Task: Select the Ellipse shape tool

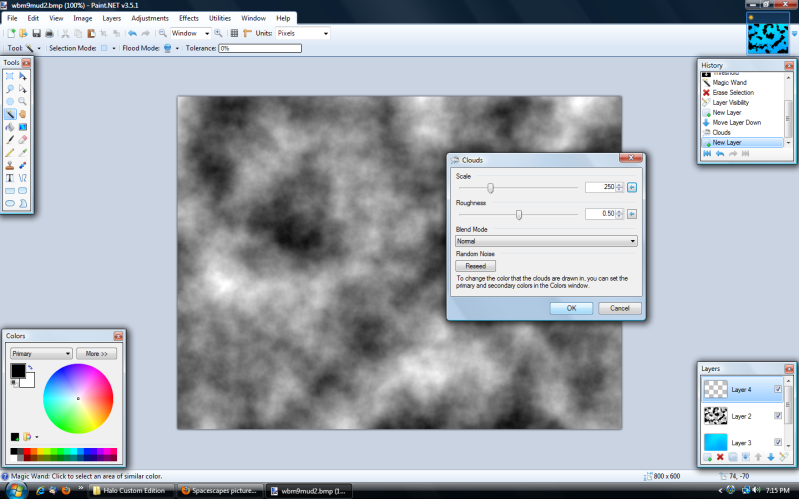Action: 10,203
